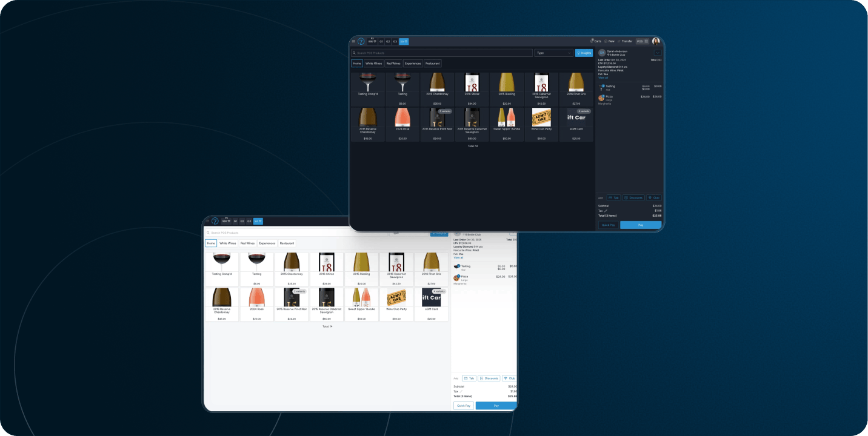Screen dimensions: 868x436
Task: Add Wine Club Party ticket in dark window
Action: point(541,125)
